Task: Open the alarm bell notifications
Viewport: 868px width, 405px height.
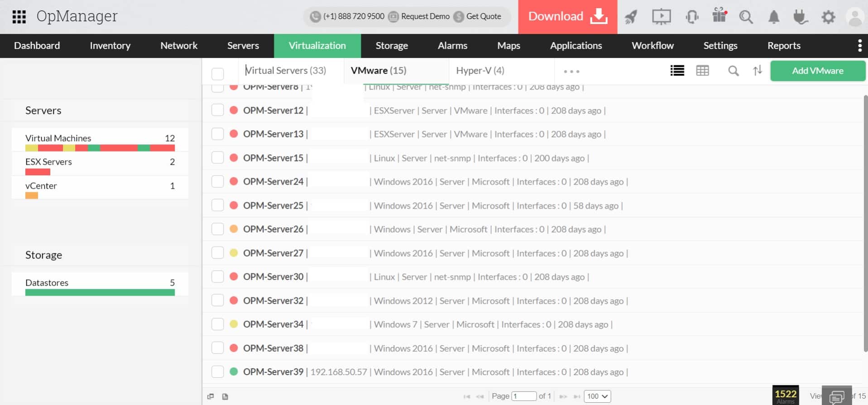Action: pos(774,17)
